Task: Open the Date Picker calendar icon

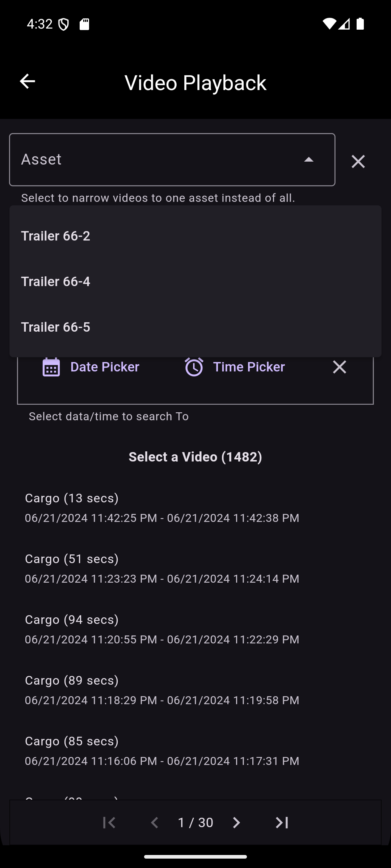Action: 51,367
